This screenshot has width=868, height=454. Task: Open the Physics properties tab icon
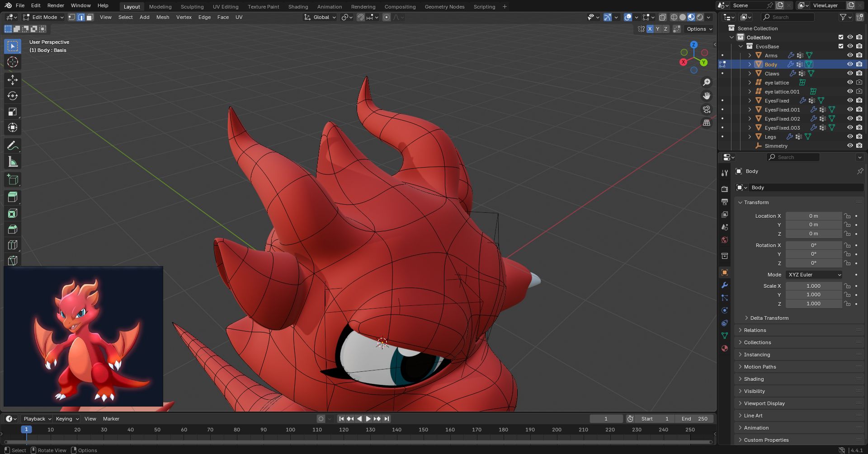pos(725,310)
